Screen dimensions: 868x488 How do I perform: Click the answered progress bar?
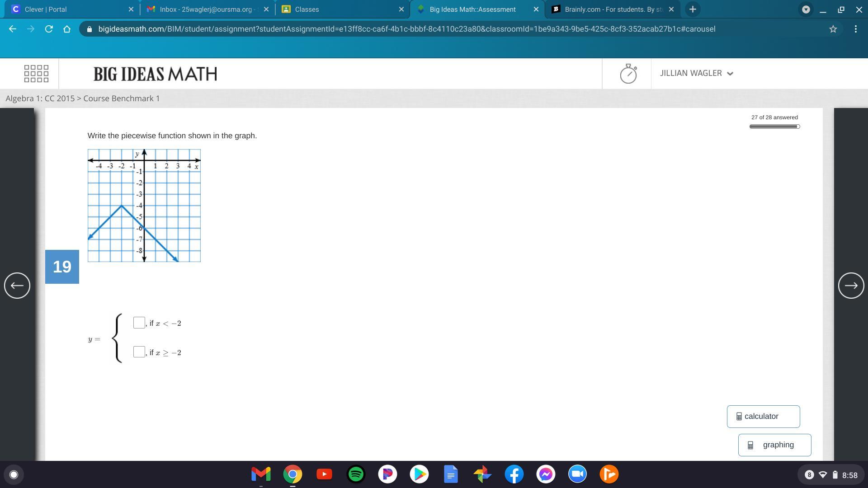(774, 127)
